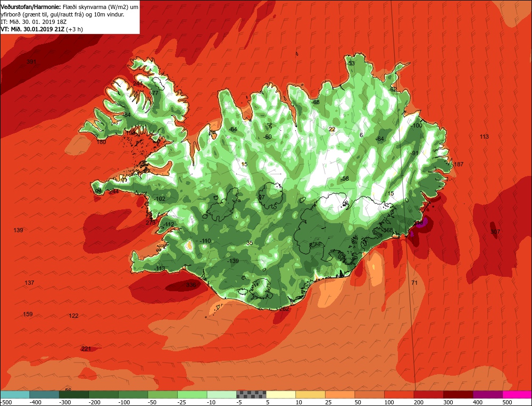Click the initial time 'IT: Mið. 30. 01. 2019 18Z'
Screen dimensions: 532x406
point(34,22)
